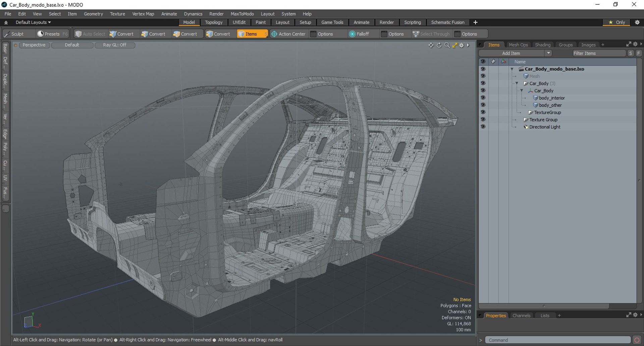Toggle the Only star button
The width and height of the screenshot is (644, 346).
point(616,22)
